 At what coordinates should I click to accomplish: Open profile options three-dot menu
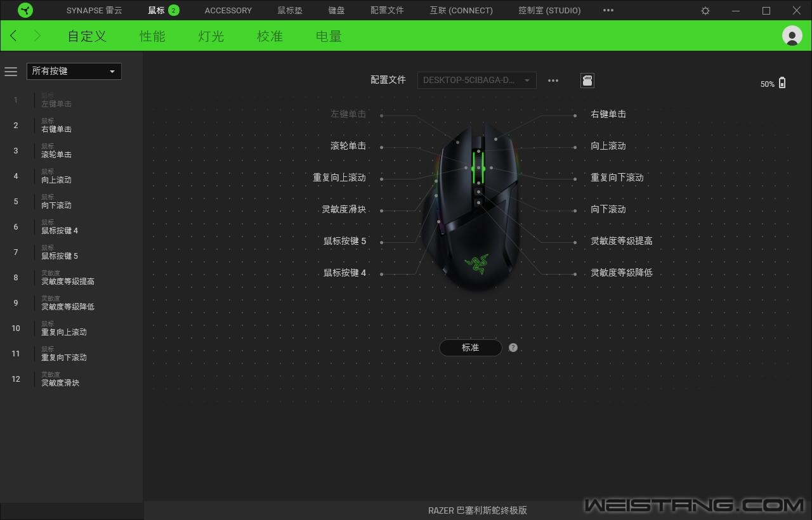point(553,81)
